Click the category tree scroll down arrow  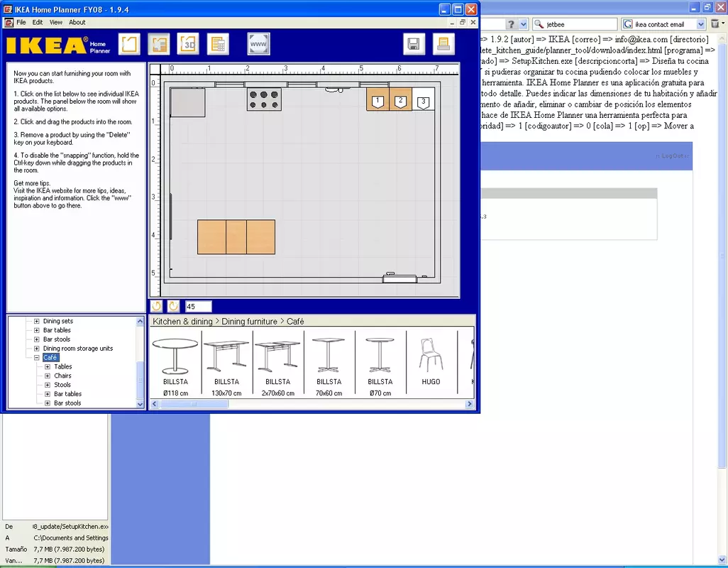tap(140, 404)
